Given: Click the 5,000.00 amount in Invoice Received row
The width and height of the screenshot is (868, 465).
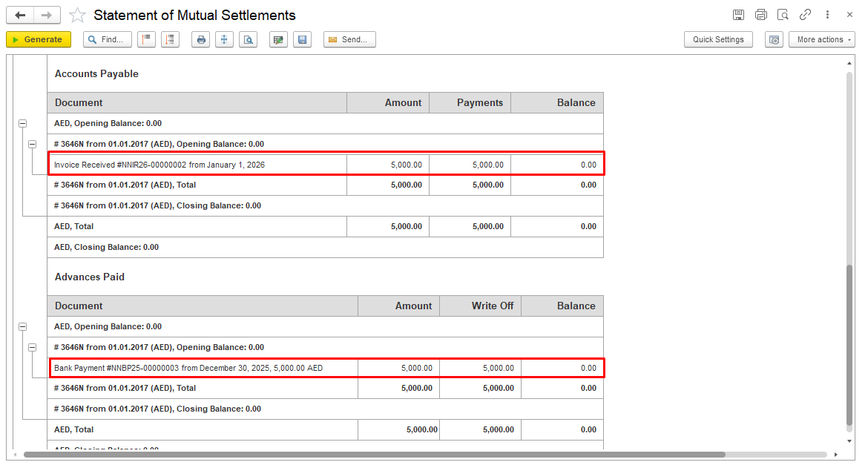Looking at the screenshot, I should pyautogui.click(x=407, y=165).
